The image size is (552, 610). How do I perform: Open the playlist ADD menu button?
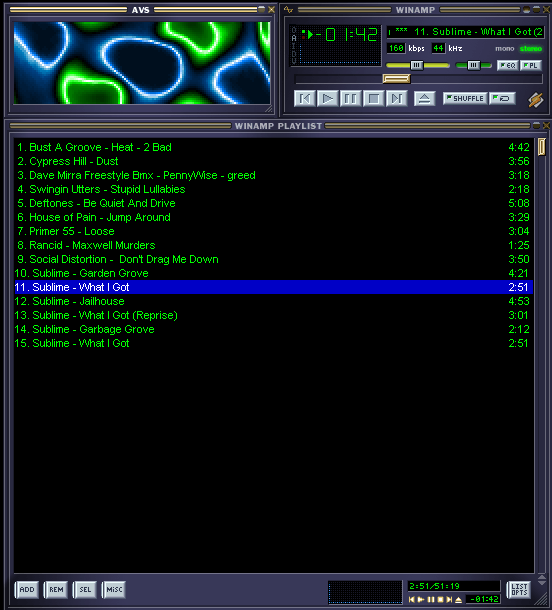point(27,589)
